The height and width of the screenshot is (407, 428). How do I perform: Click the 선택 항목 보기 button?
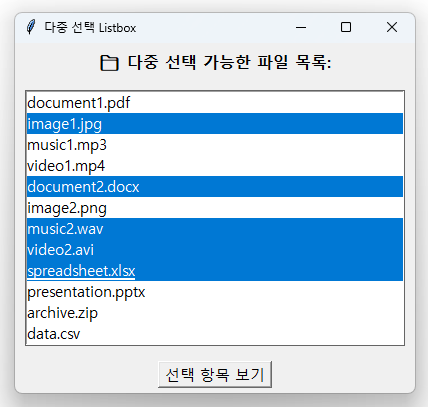click(x=215, y=374)
